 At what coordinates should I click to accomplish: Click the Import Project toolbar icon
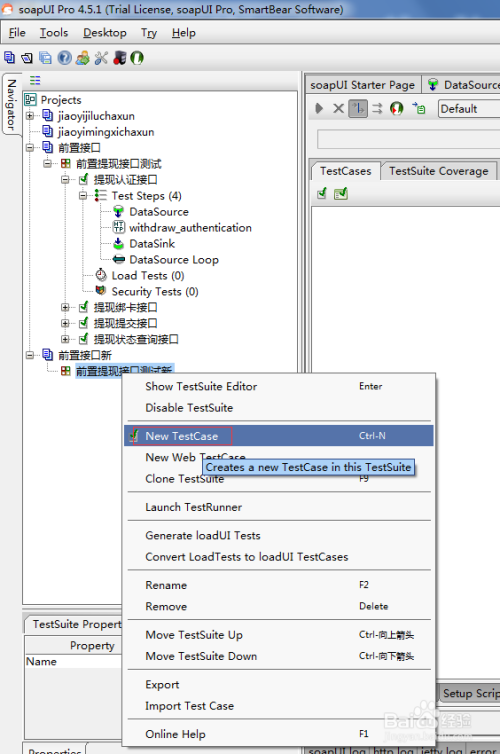pyautogui.click(x=27, y=58)
